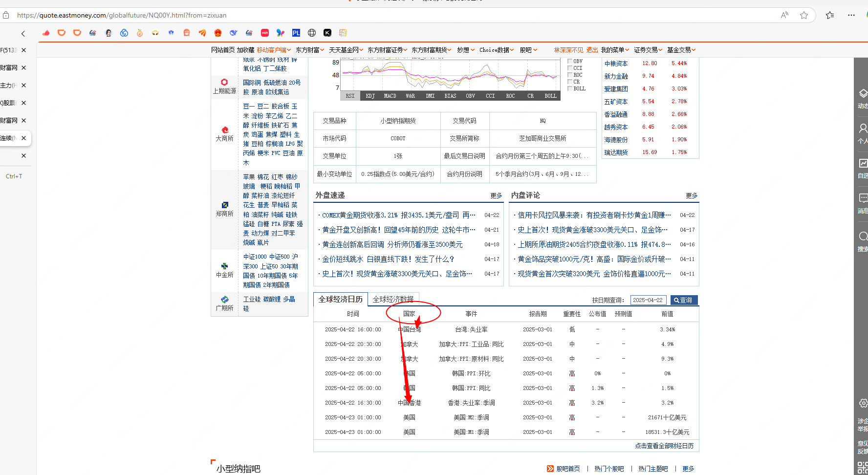Click the browser favorites star icon

coord(804,15)
